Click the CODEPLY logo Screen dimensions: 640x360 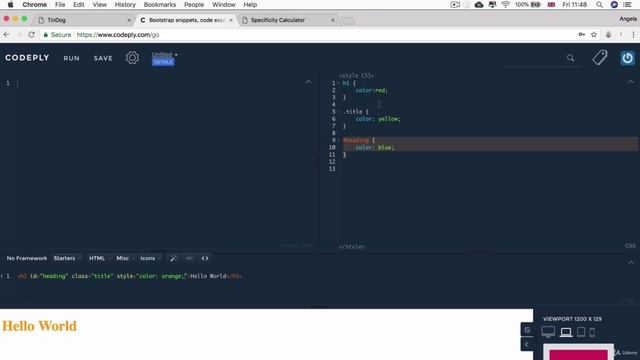click(x=27, y=58)
